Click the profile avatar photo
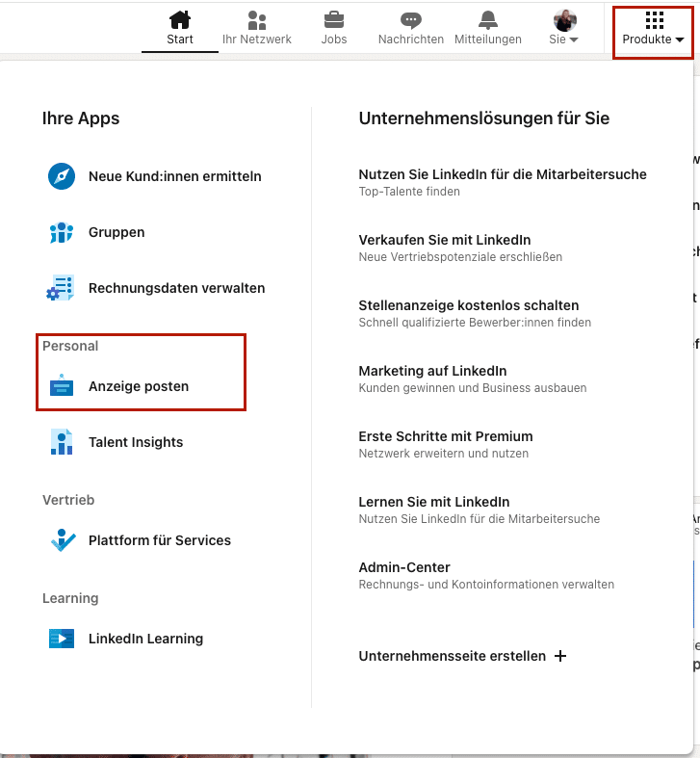The width and height of the screenshot is (700, 758). (564, 20)
